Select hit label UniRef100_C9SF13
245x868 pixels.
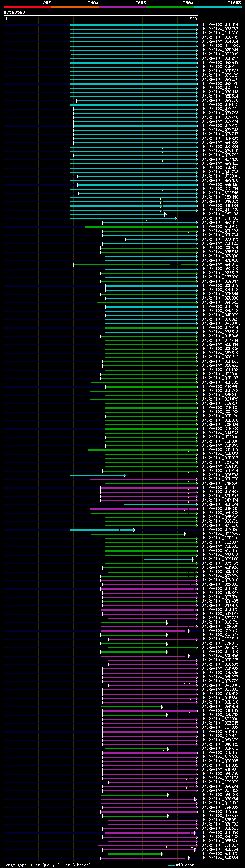[220, 639]
